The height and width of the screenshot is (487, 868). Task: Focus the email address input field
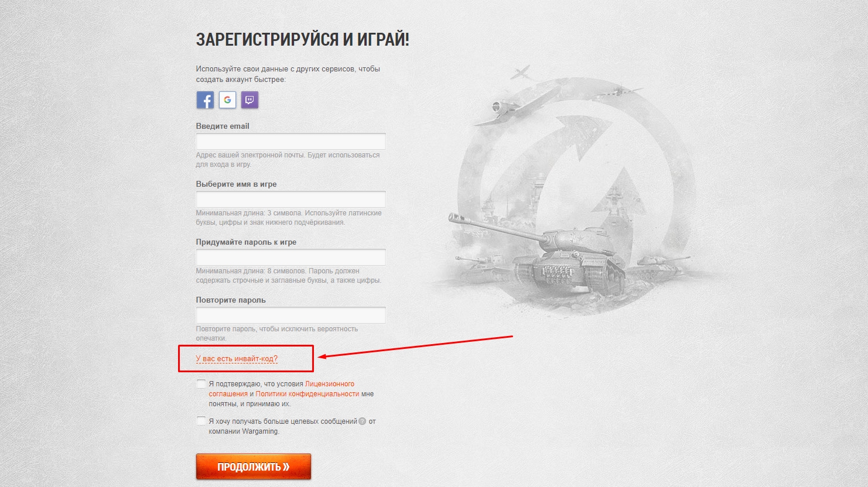291,141
